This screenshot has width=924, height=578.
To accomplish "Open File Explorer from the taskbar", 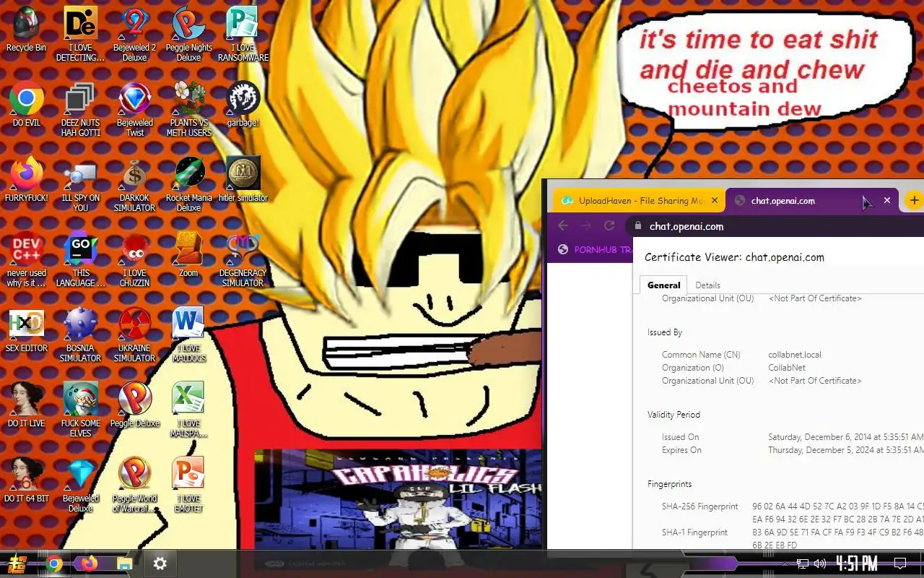I will (124, 564).
